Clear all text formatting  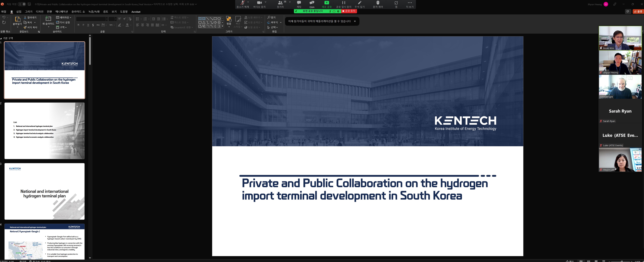click(x=130, y=19)
